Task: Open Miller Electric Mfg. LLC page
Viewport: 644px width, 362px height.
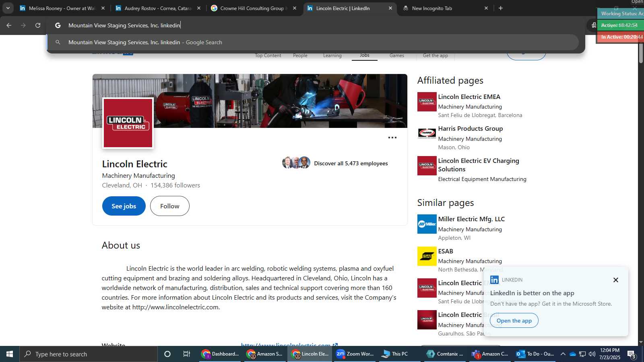Action: [x=471, y=219]
